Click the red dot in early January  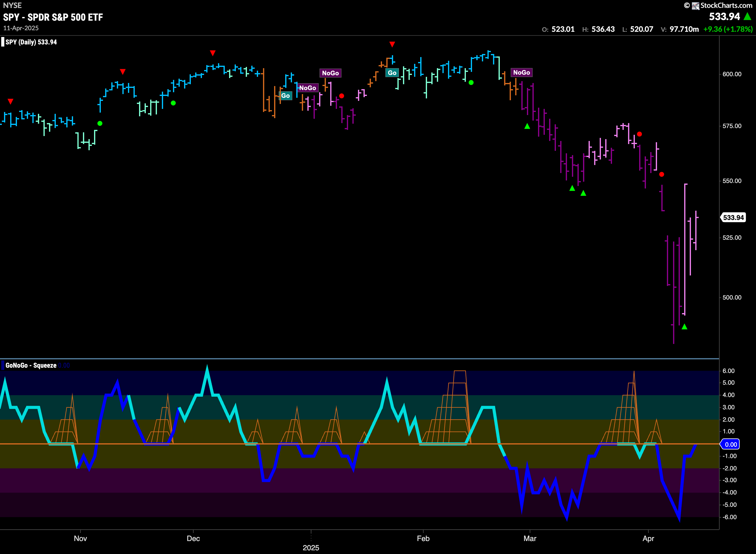[342, 96]
